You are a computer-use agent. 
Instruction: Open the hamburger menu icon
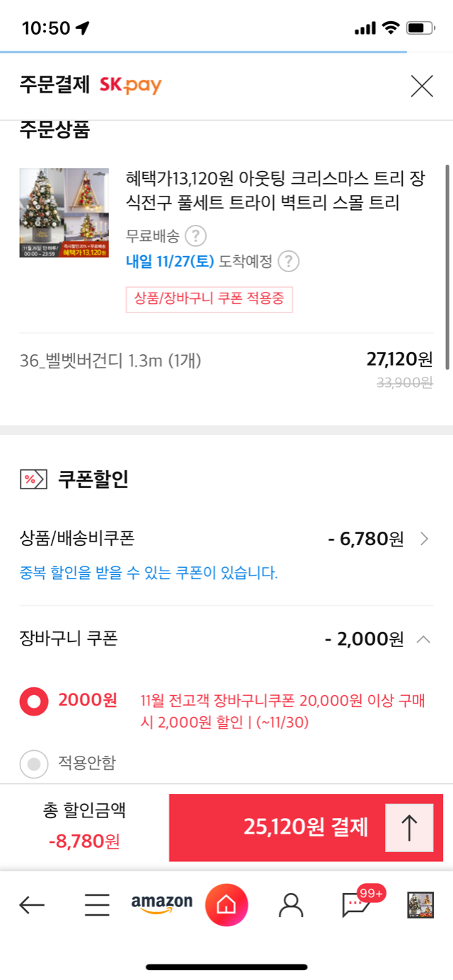97,904
